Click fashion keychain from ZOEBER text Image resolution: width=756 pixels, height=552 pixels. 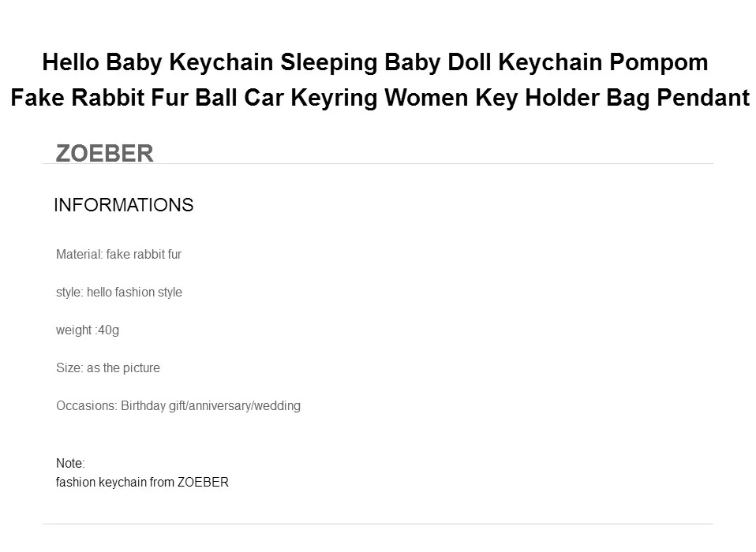pos(142,482)
